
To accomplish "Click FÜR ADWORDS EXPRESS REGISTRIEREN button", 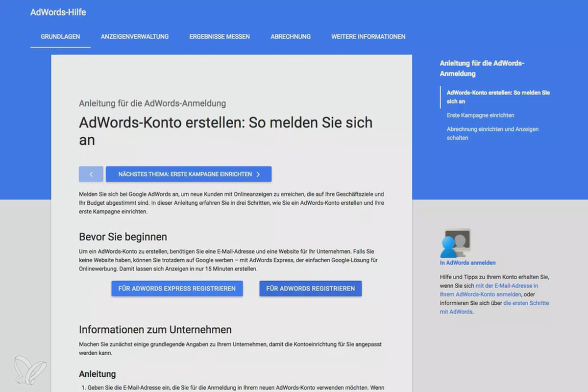I will [177, 289].
